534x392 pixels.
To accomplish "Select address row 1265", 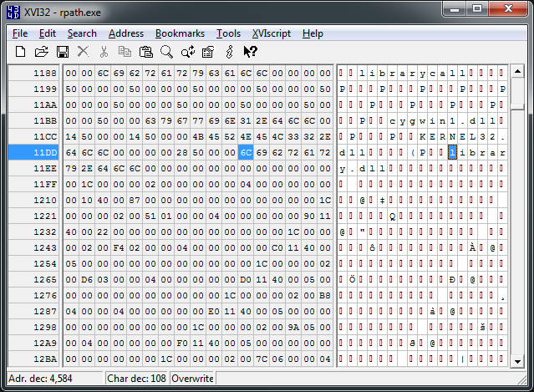I will 33,280.
